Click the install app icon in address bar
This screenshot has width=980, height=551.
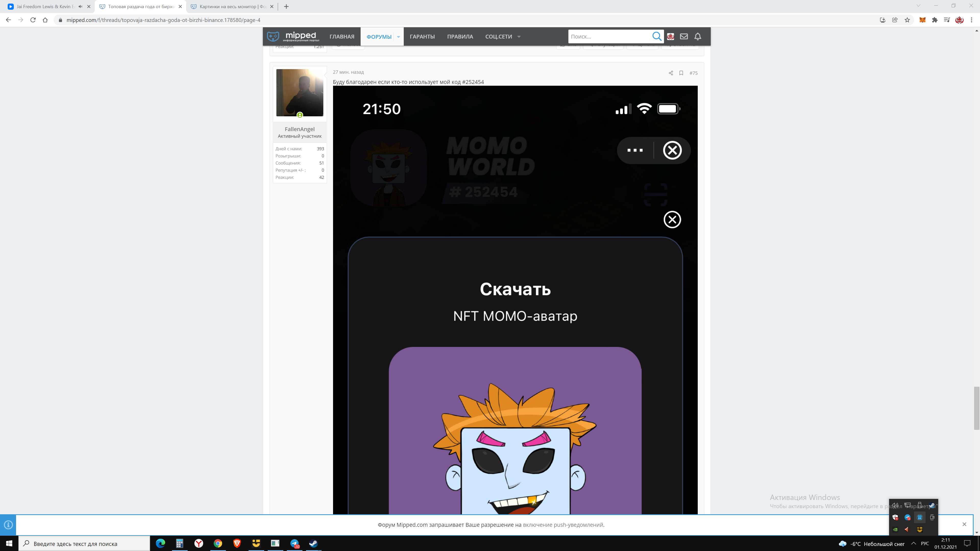(883, 20)
